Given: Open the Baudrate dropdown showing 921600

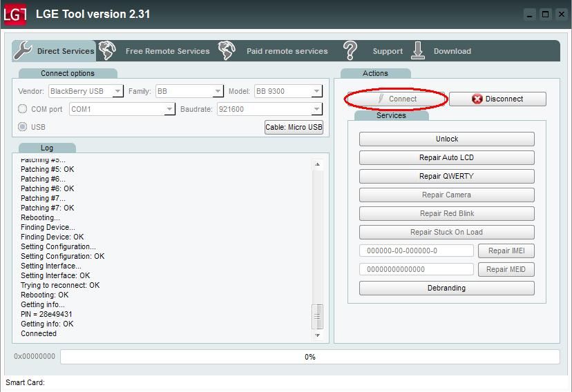Looking at the screenshot, I should (x=269, y=109).
